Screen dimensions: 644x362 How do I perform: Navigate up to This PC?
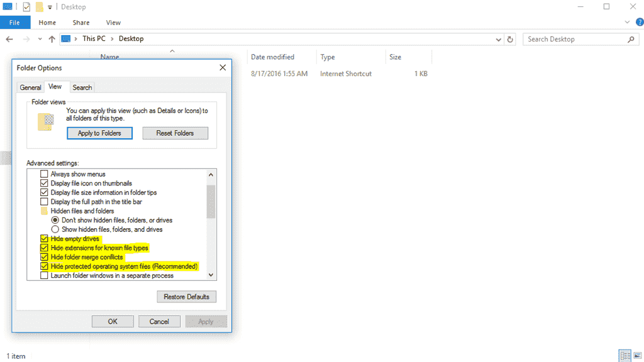[52, 38]
